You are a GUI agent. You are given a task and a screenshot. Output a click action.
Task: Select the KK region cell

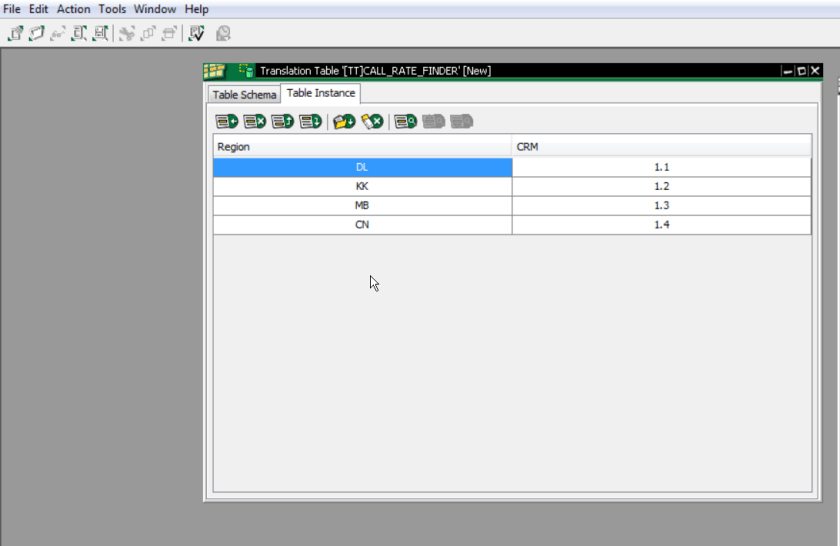click(x=363, y=186)
